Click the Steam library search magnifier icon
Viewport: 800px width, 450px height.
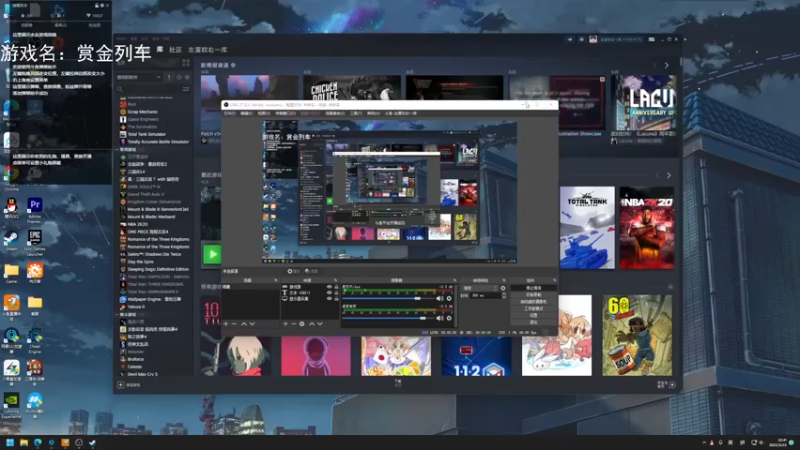pyautogui.click(x=120, y=89)
